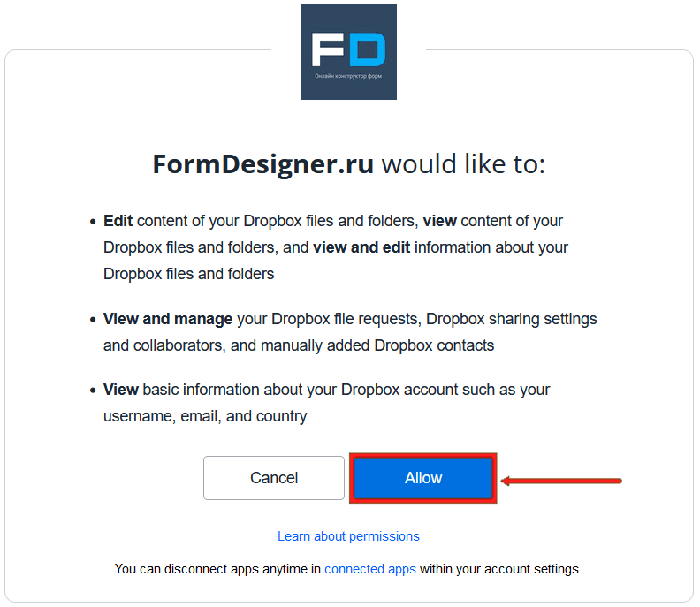Click the bold View in the account info permission
This screenshot has width=700, height=607.
click(121, 389)
